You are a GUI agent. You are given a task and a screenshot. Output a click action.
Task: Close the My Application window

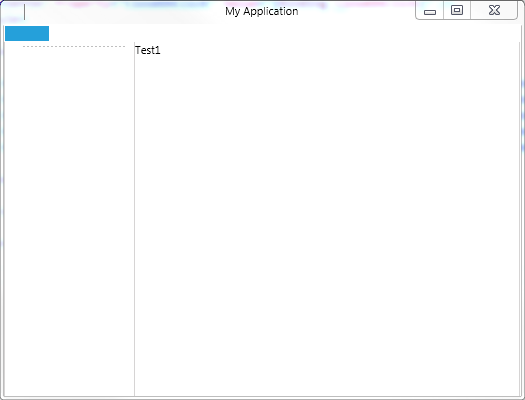494,10
